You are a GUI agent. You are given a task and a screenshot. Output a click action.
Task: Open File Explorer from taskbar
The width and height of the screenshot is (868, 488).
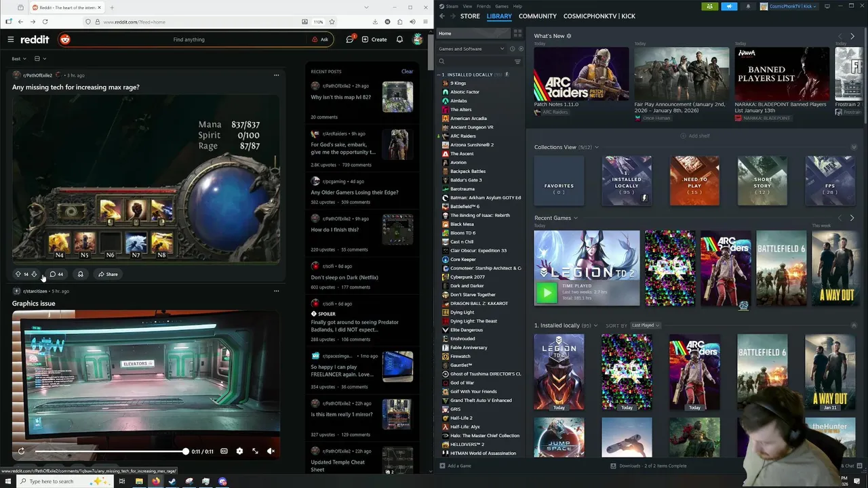pyautogui.click(x=139, y=481)
